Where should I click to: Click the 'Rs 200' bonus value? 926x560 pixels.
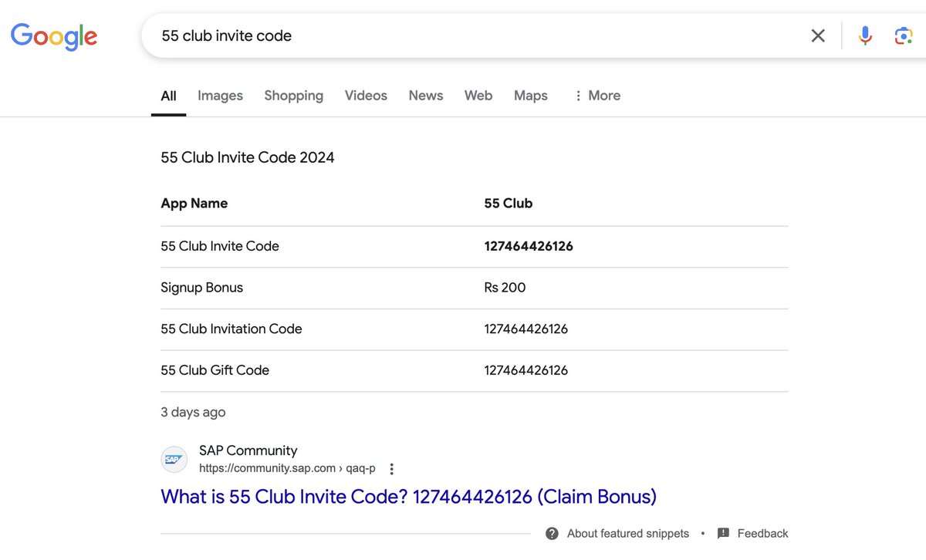[505, 288]
